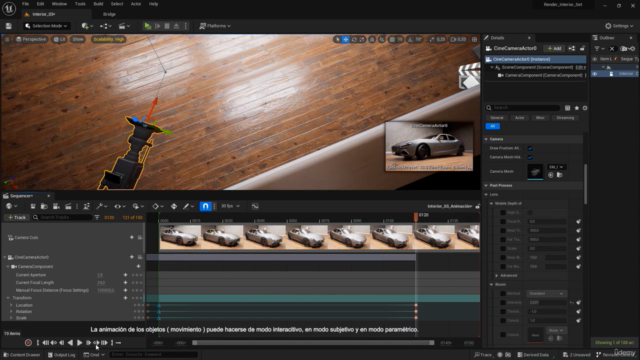
Task: Save the current level with the disk icon
Action: pyautogui.click(x=9, y=26)
